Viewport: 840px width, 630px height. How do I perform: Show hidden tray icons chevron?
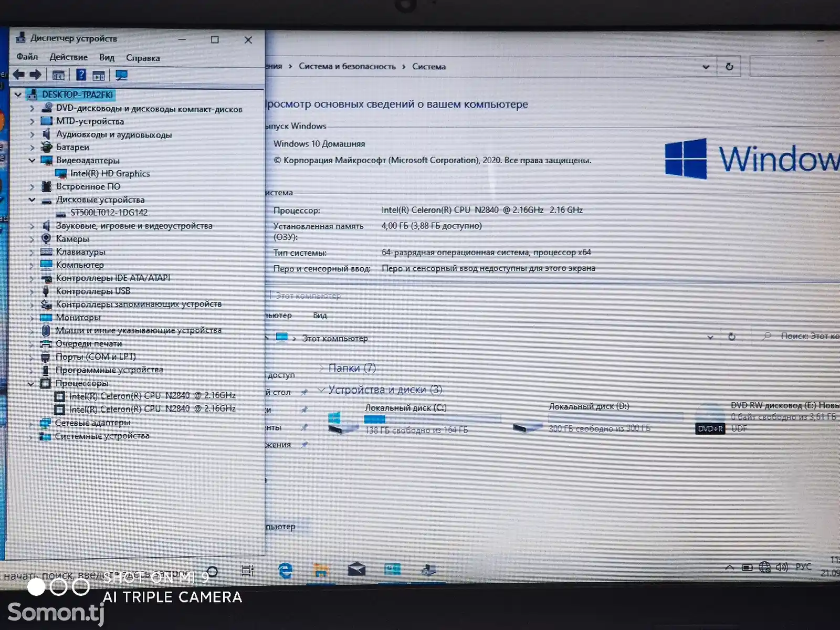(x=730, y=568)
